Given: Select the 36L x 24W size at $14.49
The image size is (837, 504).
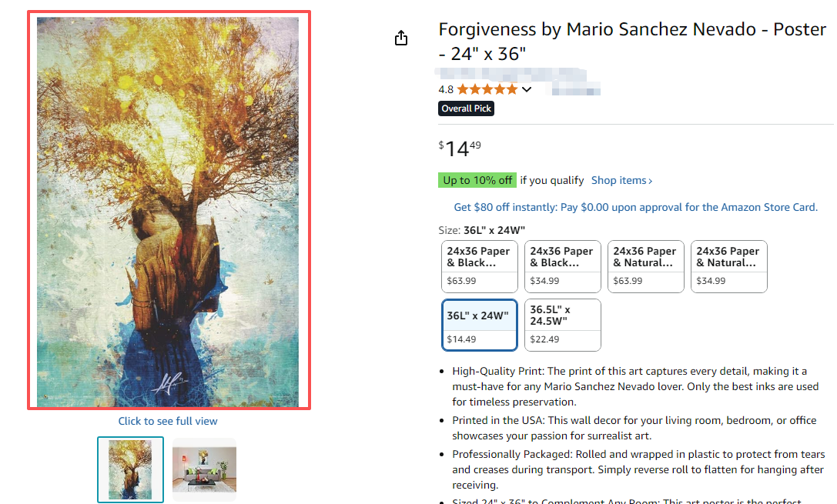Looking at the screenshot, I should [x=479, y=325].
